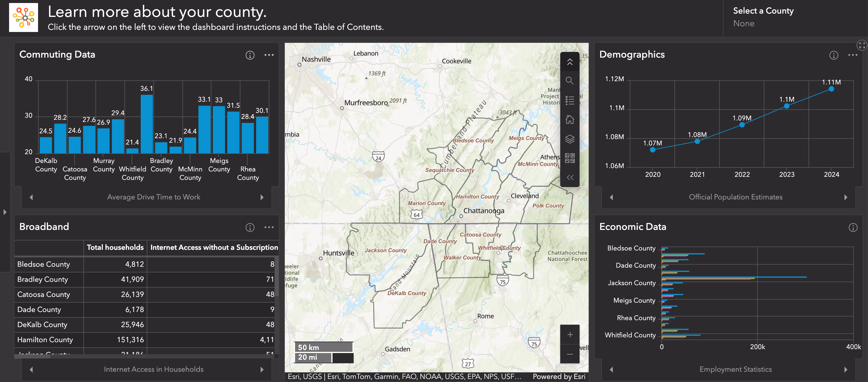Go to previous Demographics chart
868x382 pixels.
[611, 197]
